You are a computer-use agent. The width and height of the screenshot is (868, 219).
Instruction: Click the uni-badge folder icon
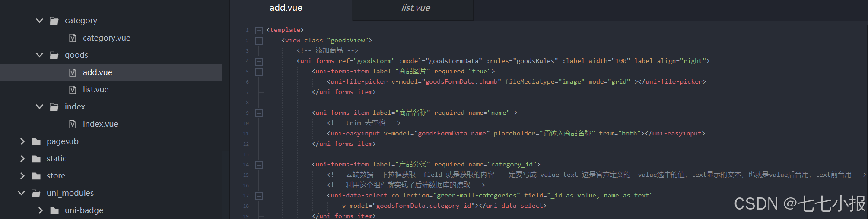coord(54,210)
